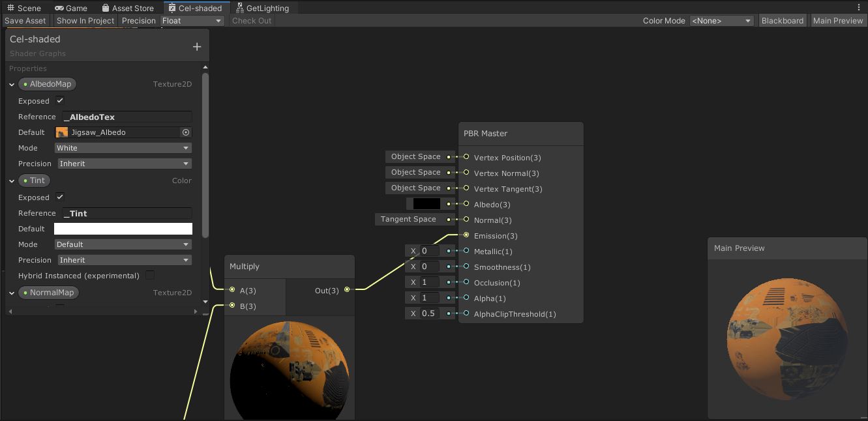
Task: Enable Hybrid Instanced (experimental) checkbox
Action: (x=149, y=276)
